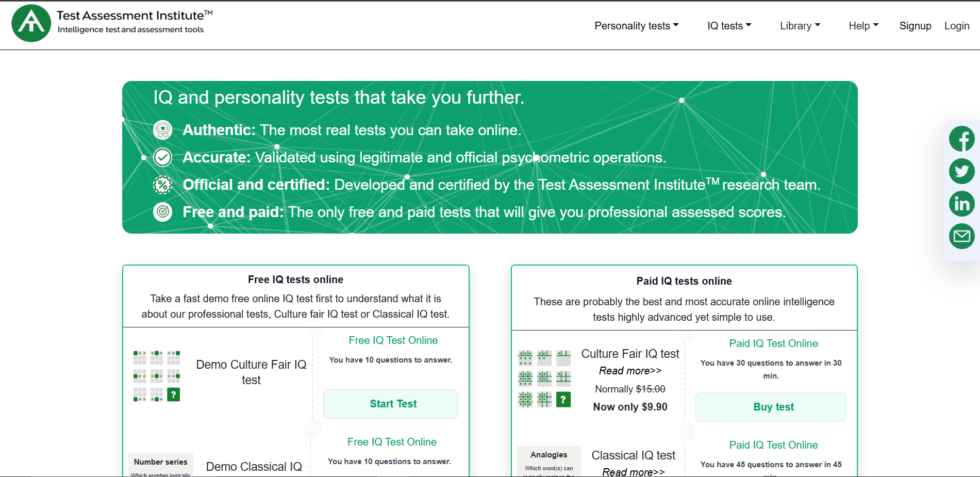Click the Test Assessment Institute logo
This screenshot has width=980, height=477.
coord(31,24)
